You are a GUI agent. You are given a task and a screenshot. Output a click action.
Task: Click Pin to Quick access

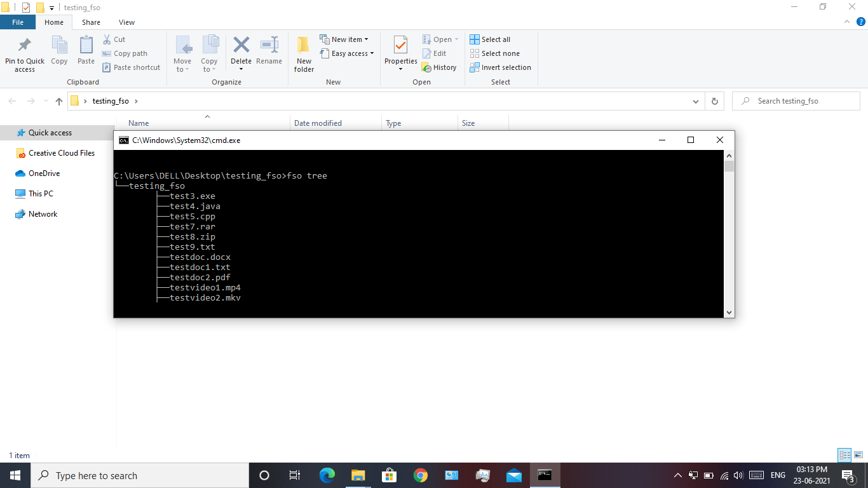coord(24,53)
